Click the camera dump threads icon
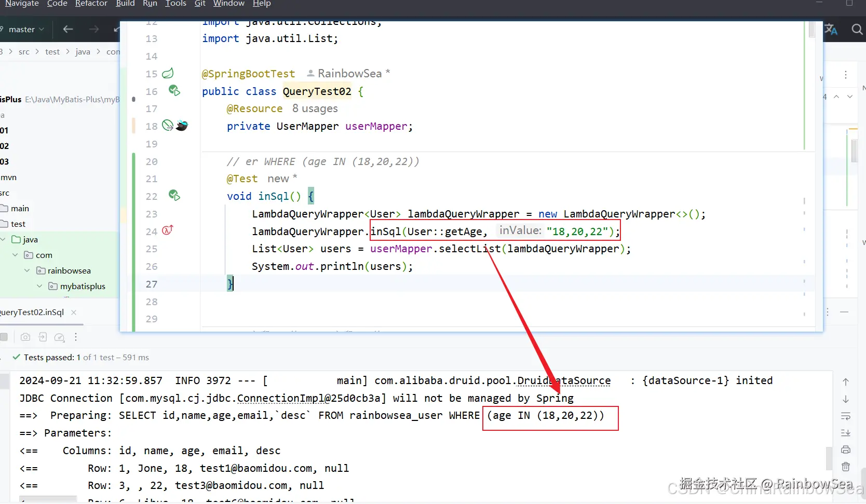Image resolution: width=866 pixels, height=504 pixels. [25, 337]
